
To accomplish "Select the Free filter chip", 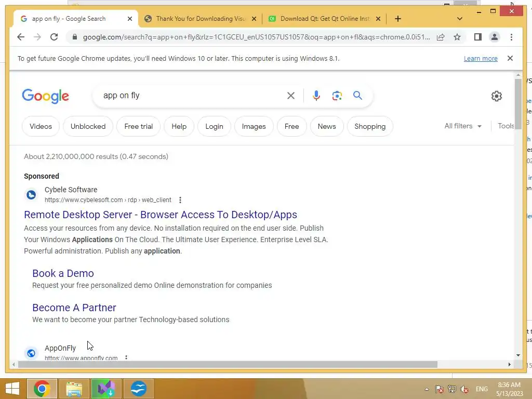I will pos(291,126).
